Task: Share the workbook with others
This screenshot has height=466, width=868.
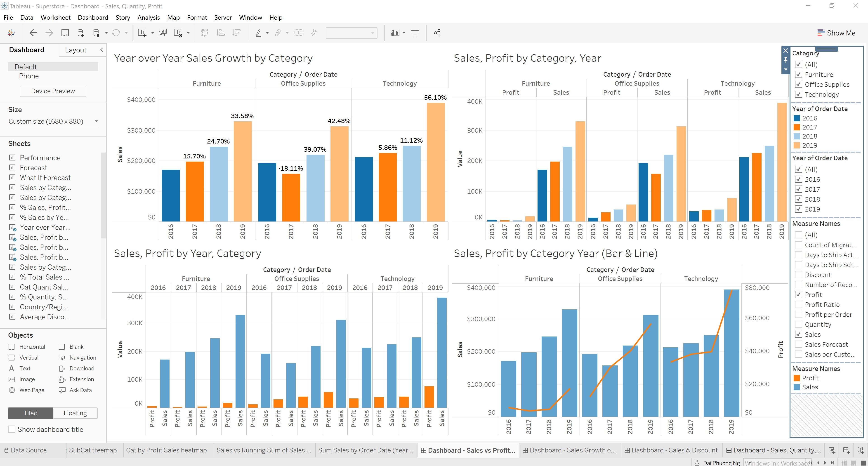Action: (x=437, y=32)
